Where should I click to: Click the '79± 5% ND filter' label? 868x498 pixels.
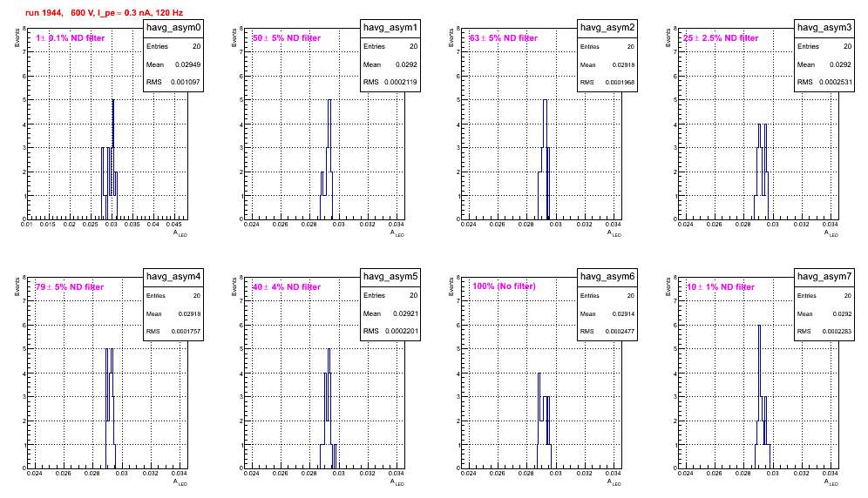70,287
